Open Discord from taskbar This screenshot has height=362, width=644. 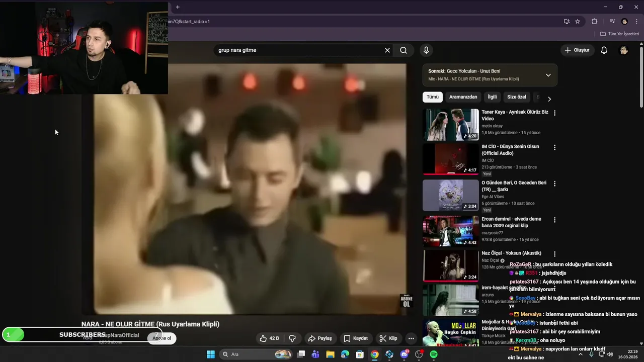[405, 354]
